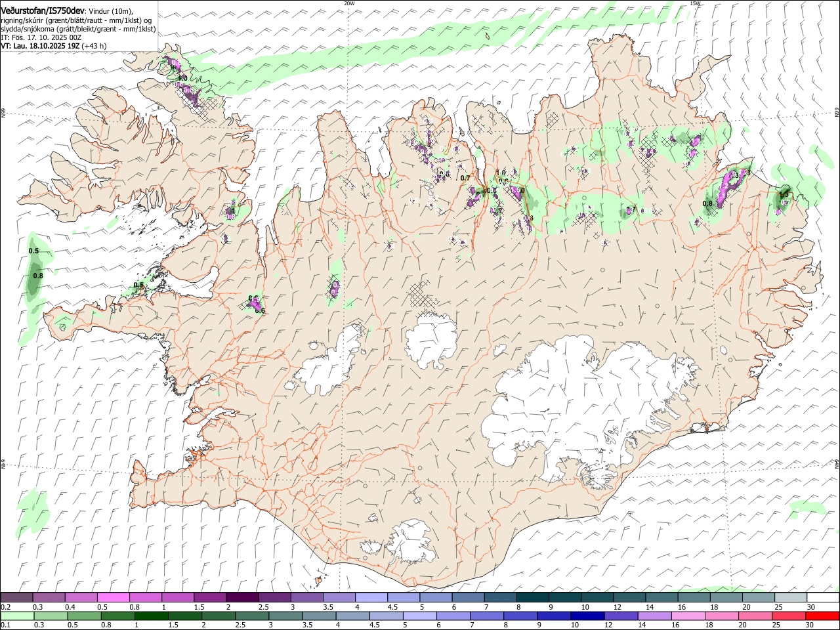Select the rain scale swatch from 20 to 25

(755, 616)
